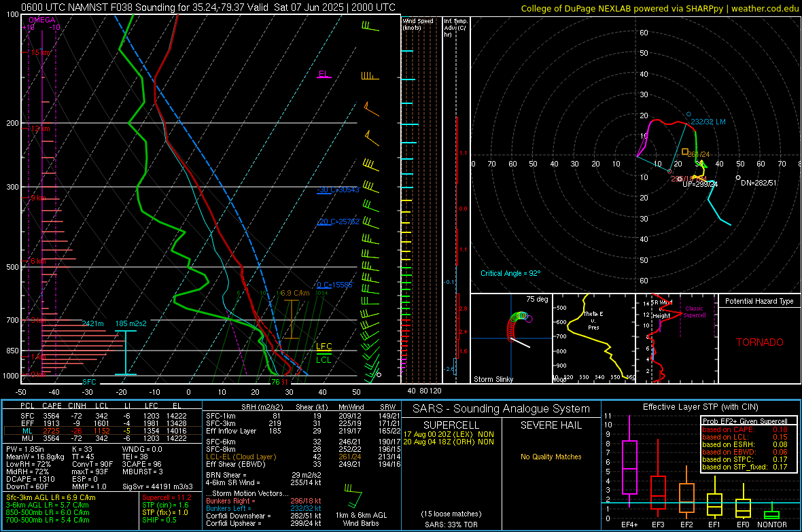The height and width of the screenshot is (532, 802).
Task: Click the (15 loose matches) text
Action: (451, 514)
